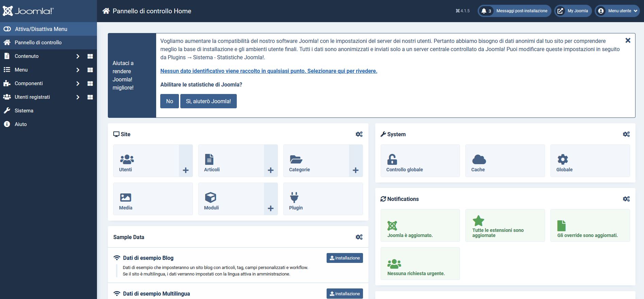Click the Joomla è aggiornato notification
Viewport: 644px width, 299px height.
420,225
